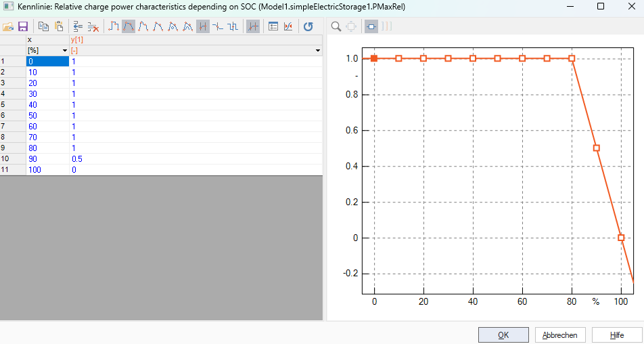Save the characteristic with the floppy disk icon
This screenshot has height=344, width=644.
click(x=23, y=26)
